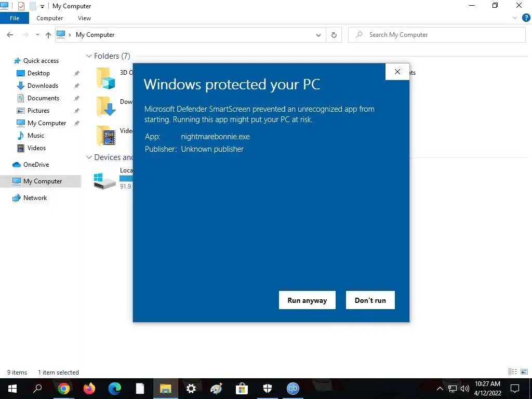
Task: Select the Downloads folder icon in content pane
Action: point(105,107)
